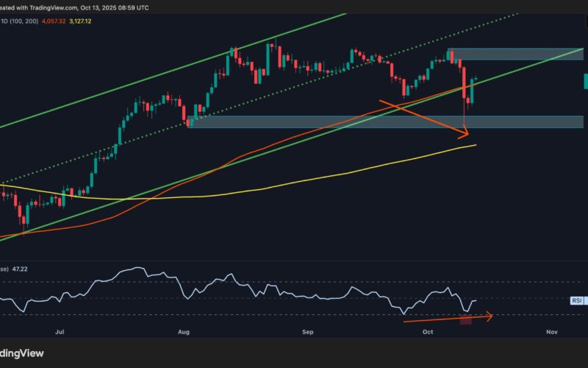The width and height of the screenshot is (588, 368).
Task: Click the Nov label on time axis
Action: pos(552,332)
